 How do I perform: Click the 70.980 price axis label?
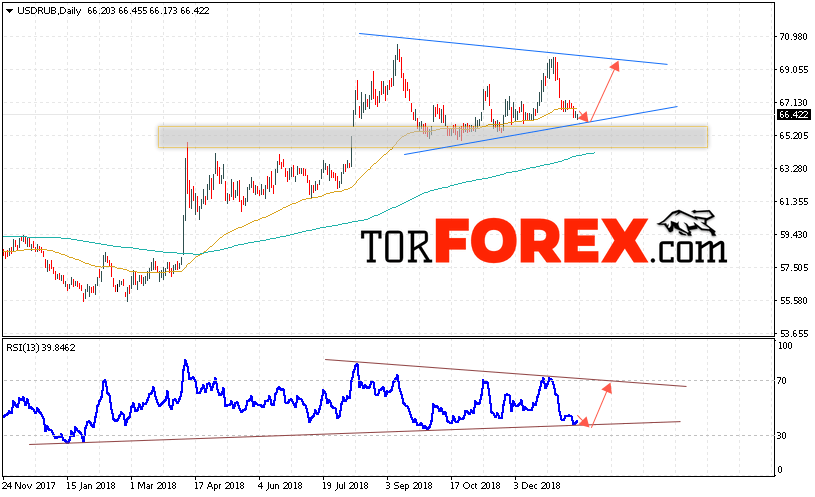[x=793, y=36]
